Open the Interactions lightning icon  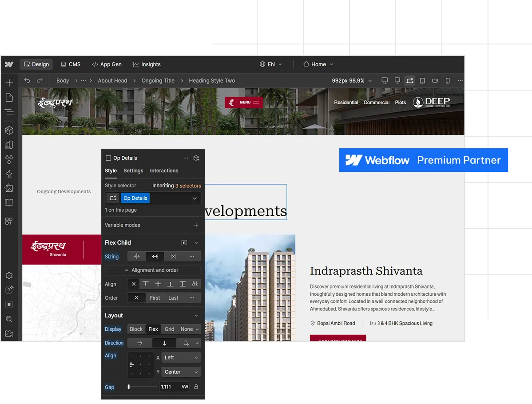tap(9, 174)
